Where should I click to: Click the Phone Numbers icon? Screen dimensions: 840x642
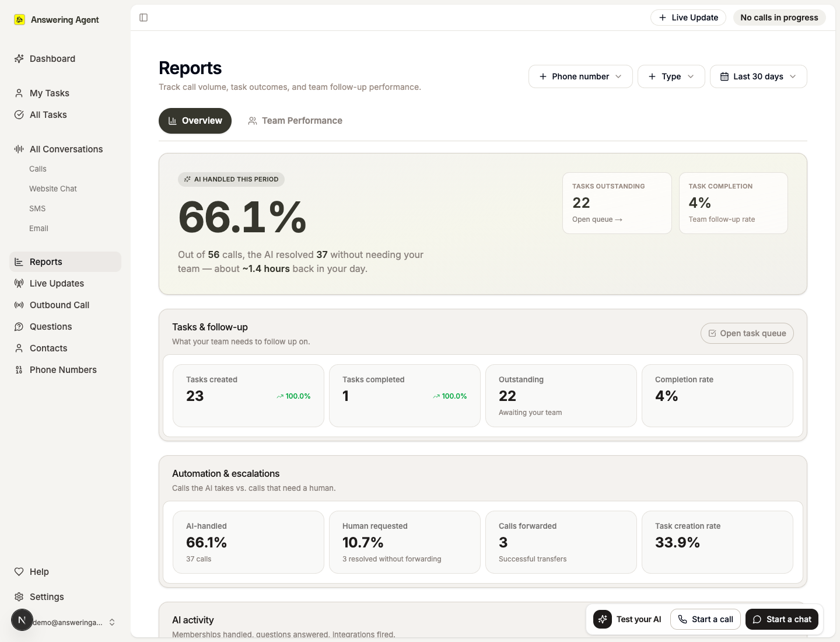point(19,370)
